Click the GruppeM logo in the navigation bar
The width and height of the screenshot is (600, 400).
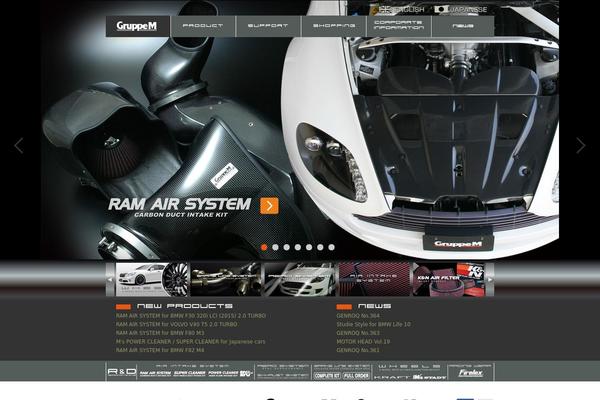pyautogui.click(x=137, y=26)
